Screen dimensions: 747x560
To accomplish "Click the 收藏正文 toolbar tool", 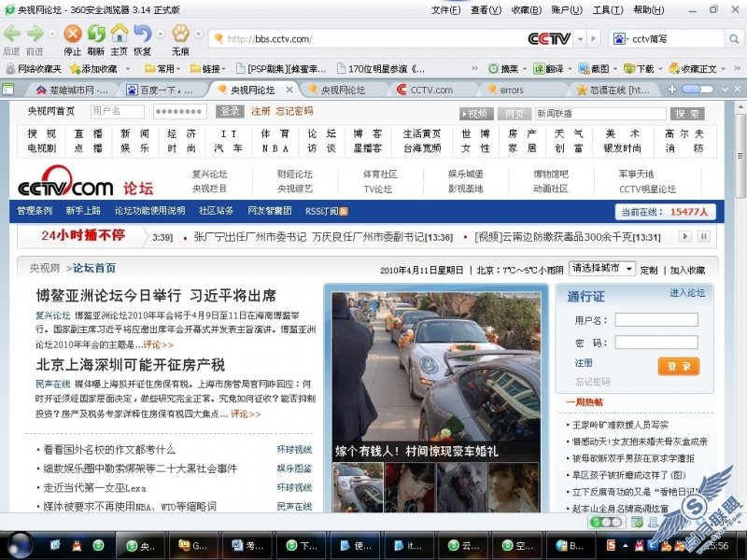I will (693, 69).
